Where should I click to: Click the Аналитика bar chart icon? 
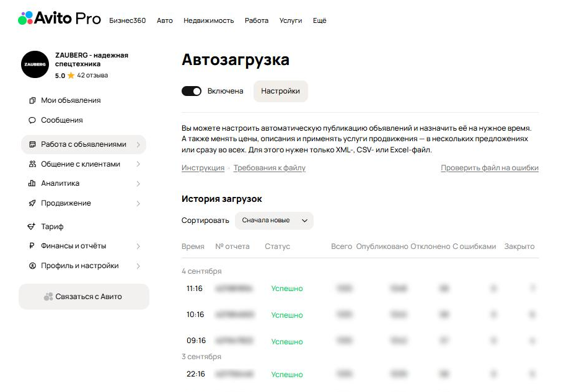point(32,183)
